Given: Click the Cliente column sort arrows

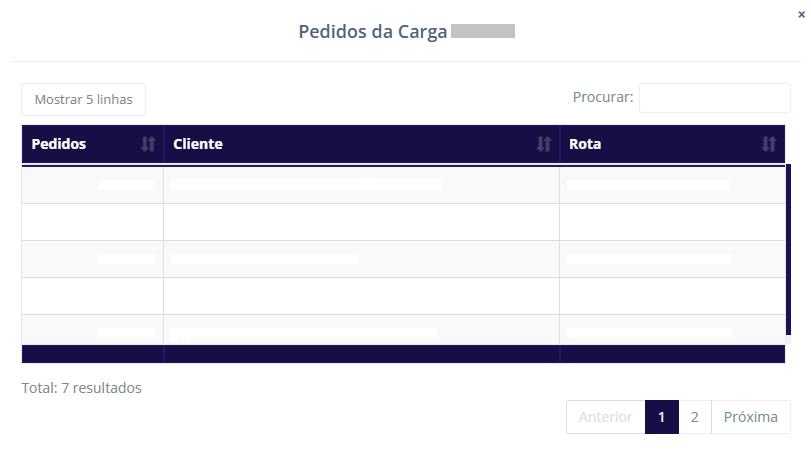Looking at the screenshot, I should [x=544, y=144].
